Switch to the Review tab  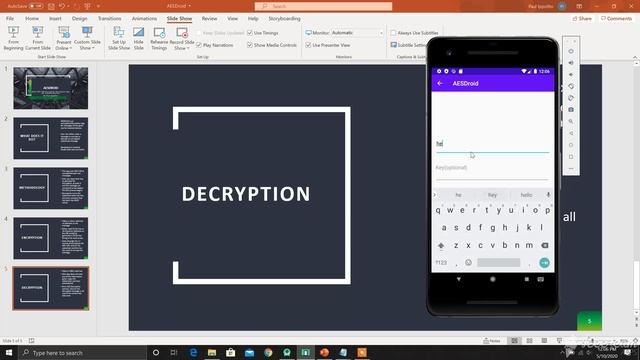pyautogui.click(x=209, y=18)
